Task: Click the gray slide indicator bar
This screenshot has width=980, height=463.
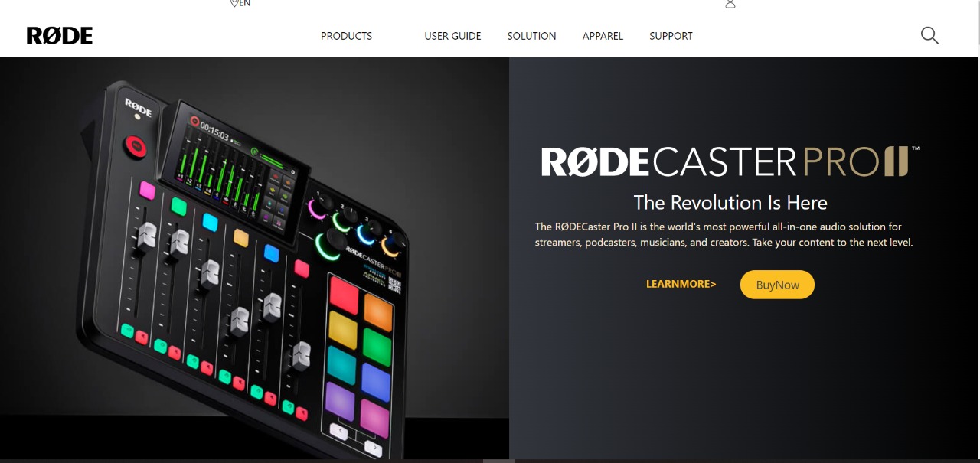Action: point(498,461)
